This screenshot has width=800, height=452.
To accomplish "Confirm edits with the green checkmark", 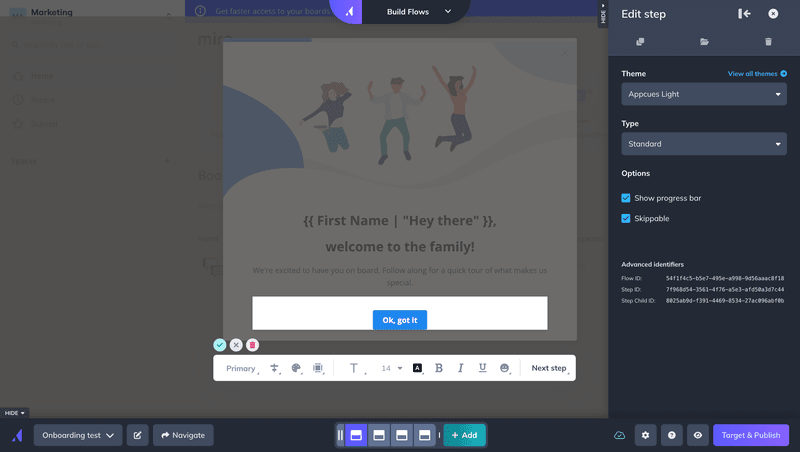I will [219, 345].
